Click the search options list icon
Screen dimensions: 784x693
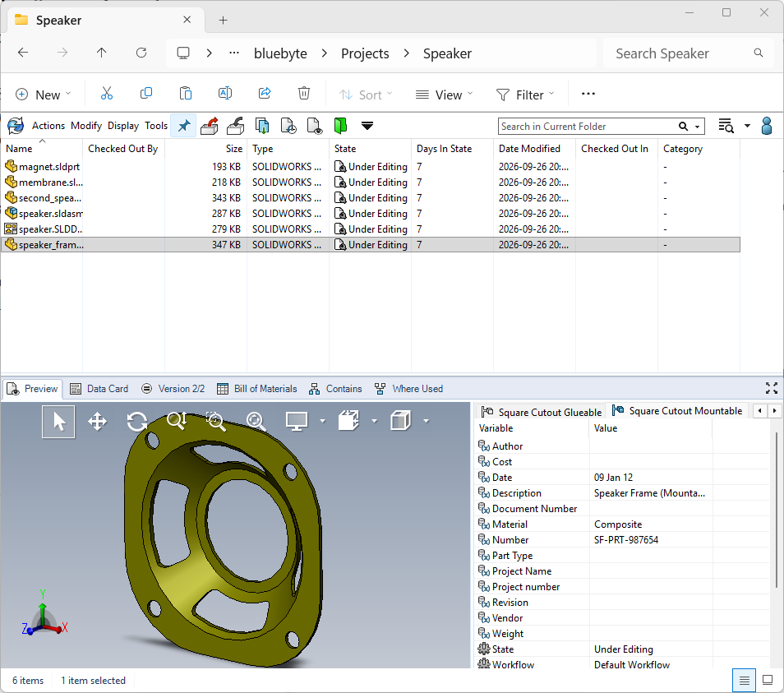coord(726,126)
